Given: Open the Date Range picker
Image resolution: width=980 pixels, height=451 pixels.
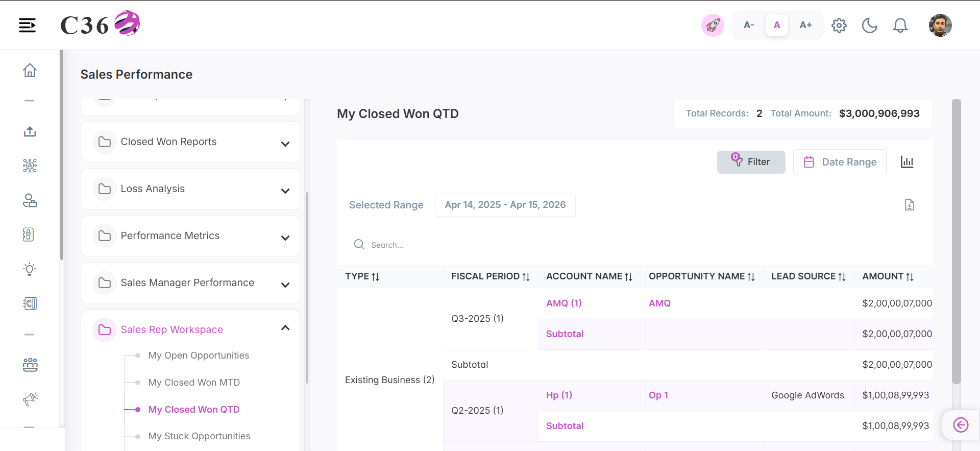Looking at the screenshot, I should [840, 162].
